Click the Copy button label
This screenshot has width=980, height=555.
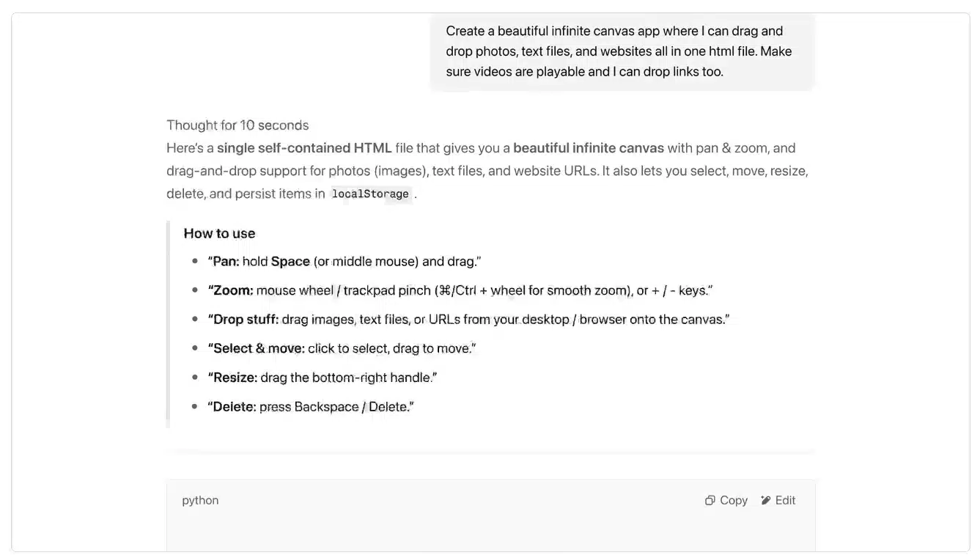click(x=734, y=501)
